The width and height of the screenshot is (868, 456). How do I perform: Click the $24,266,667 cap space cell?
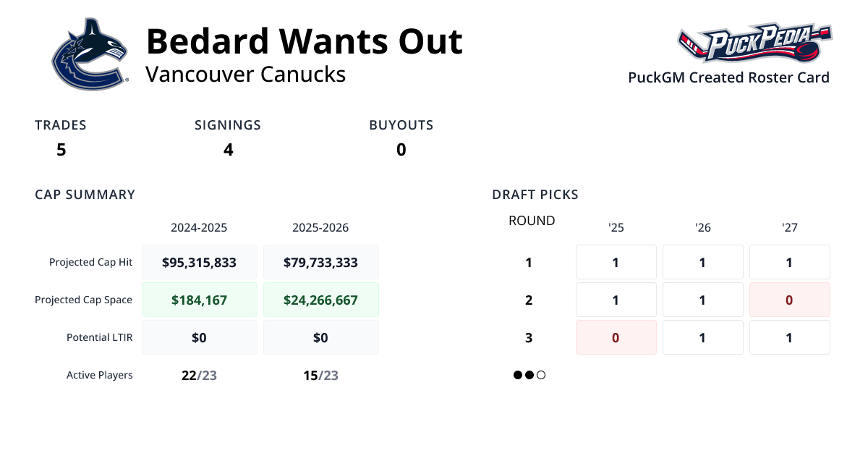click(320, 300)
